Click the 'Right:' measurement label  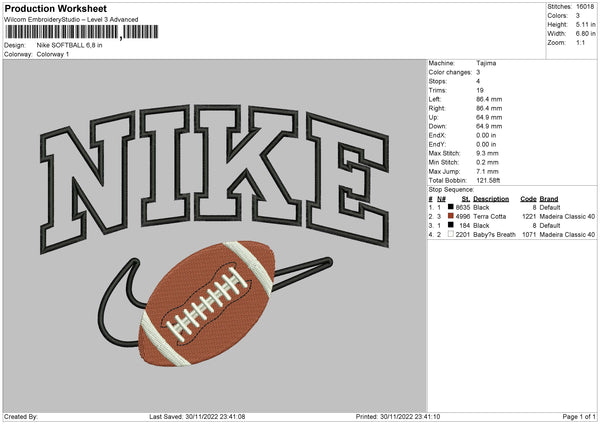point(437,108)
